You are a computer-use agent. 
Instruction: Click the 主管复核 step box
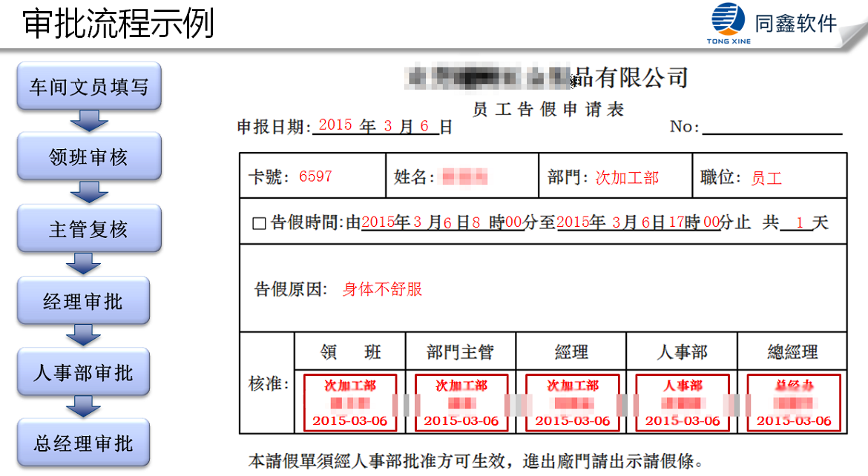(88, 228)
